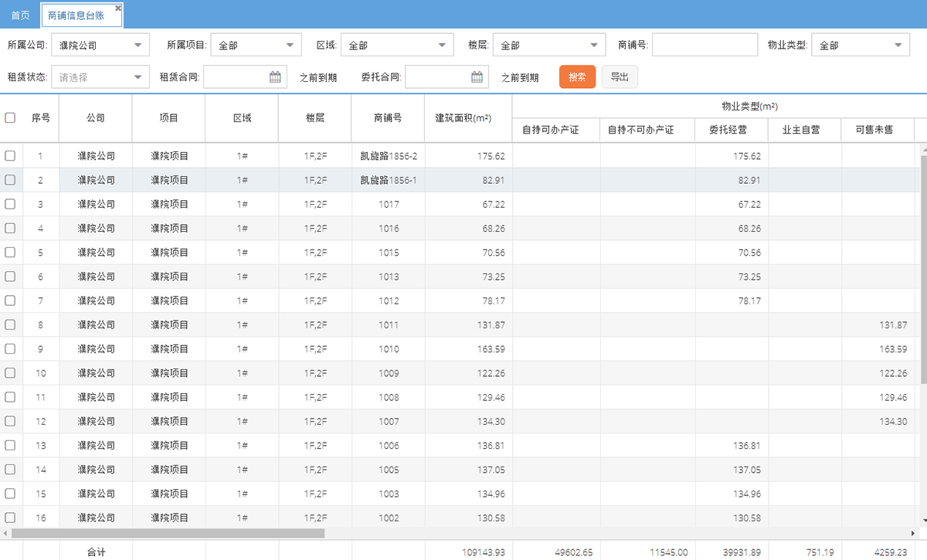Viewport: 927px width, 560px height.
Task: Click the total value 39931.89
Action: click(742, 552)
